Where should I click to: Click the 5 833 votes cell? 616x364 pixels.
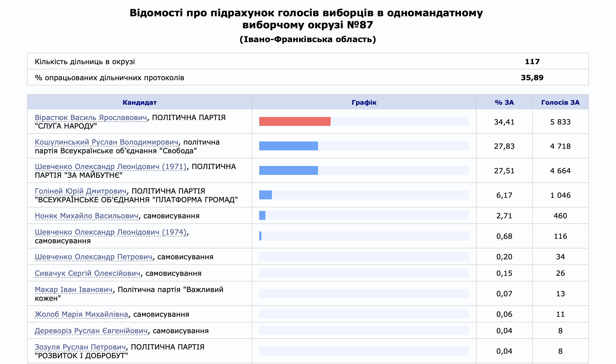tap(560, 122)
